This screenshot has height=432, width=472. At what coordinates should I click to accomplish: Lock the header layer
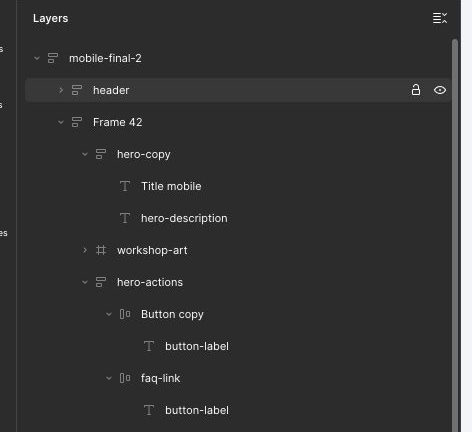[416, 90]
